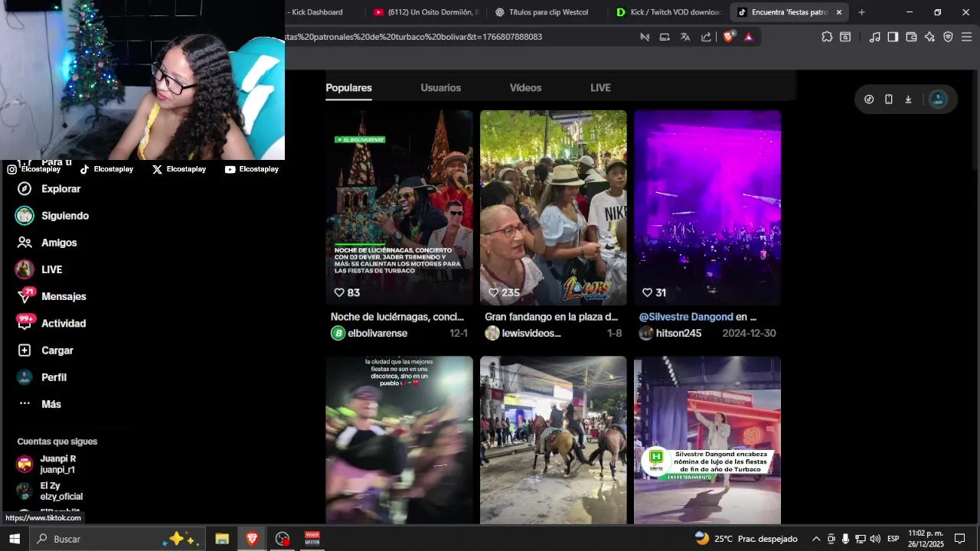Open the Brave main hamburger menu

[x=966, y=37]
